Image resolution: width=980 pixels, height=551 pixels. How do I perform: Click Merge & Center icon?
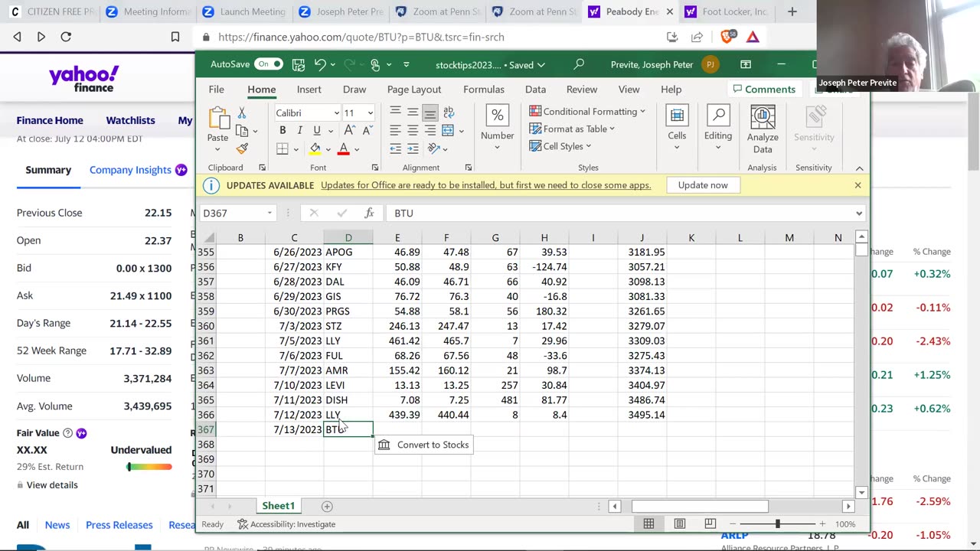click(x=448, y=130)
